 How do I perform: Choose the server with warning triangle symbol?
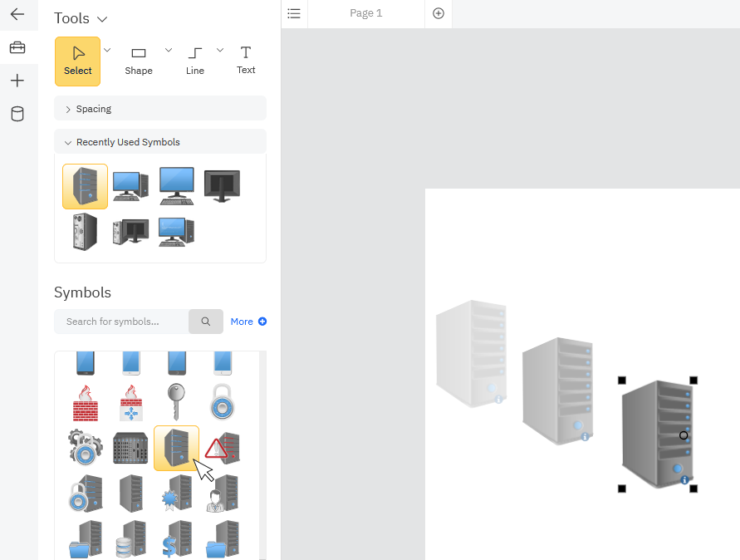coord(221,447)
